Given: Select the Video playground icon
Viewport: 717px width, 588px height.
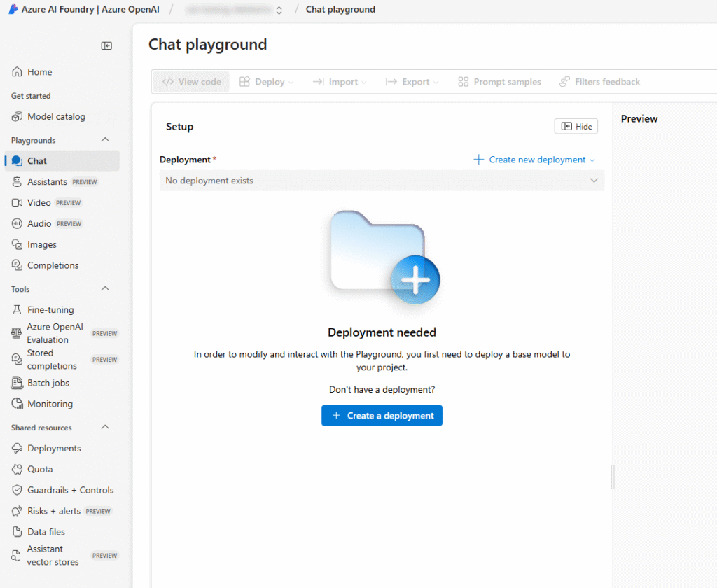Looking at the screenshot, I should (18, 203).
